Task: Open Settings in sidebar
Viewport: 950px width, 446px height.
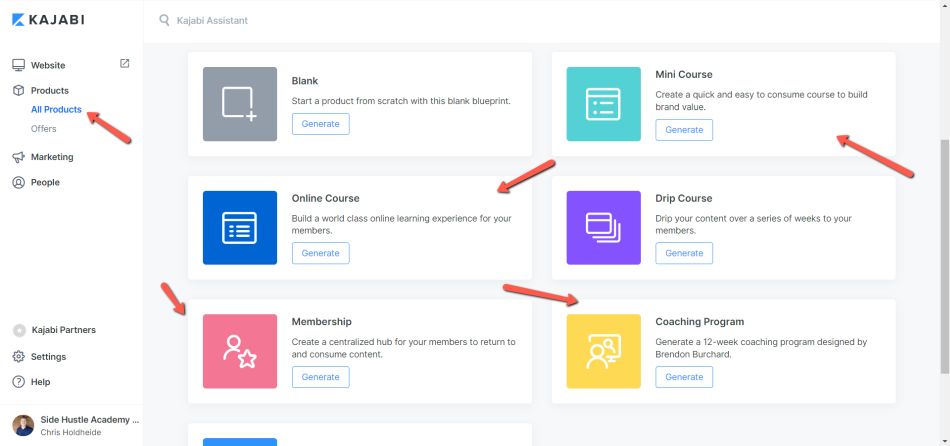Action: point(48,357)
